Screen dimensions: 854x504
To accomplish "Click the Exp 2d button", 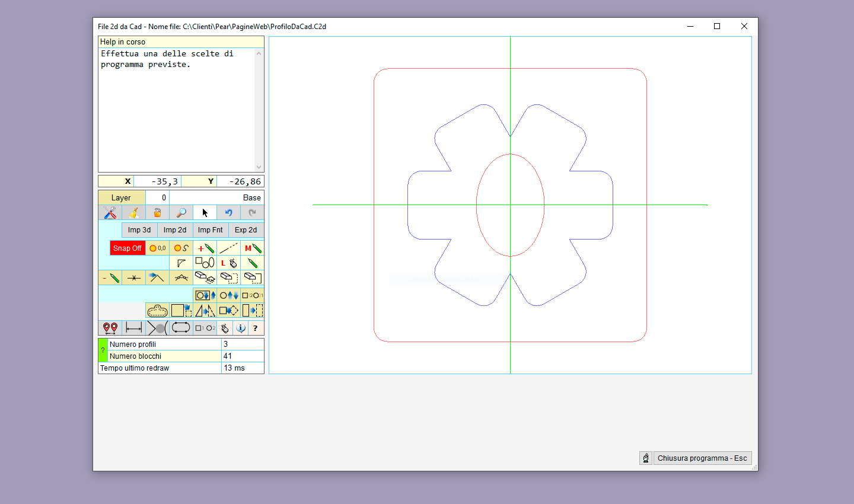I will 246,230.
